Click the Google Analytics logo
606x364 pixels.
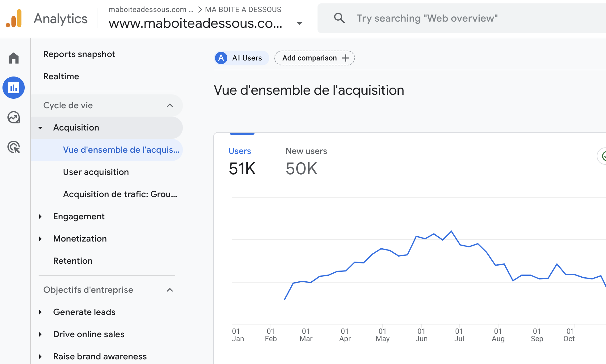pos(14,19)
